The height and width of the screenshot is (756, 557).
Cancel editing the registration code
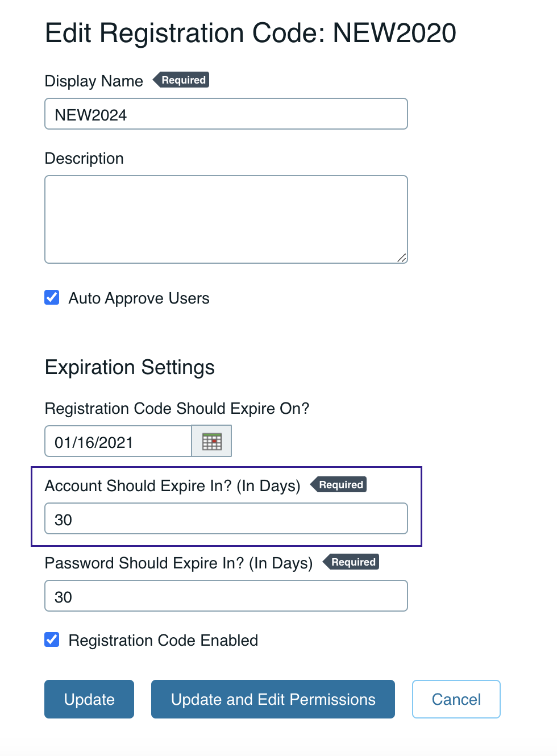(x=456, y=699)
